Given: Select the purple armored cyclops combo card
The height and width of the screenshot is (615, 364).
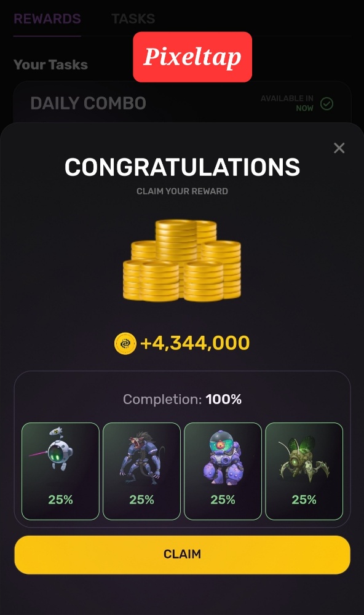Looking at the screenshot, I should click(223, 471).
